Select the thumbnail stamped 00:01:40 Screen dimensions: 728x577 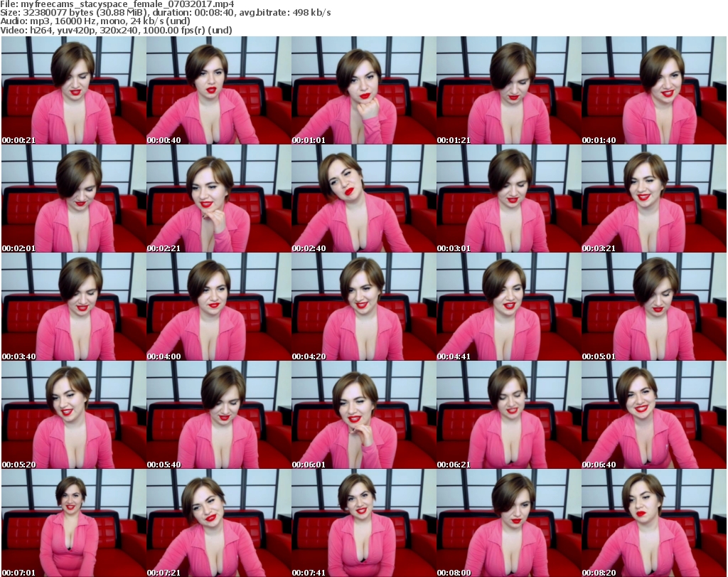tap(654, 90)
